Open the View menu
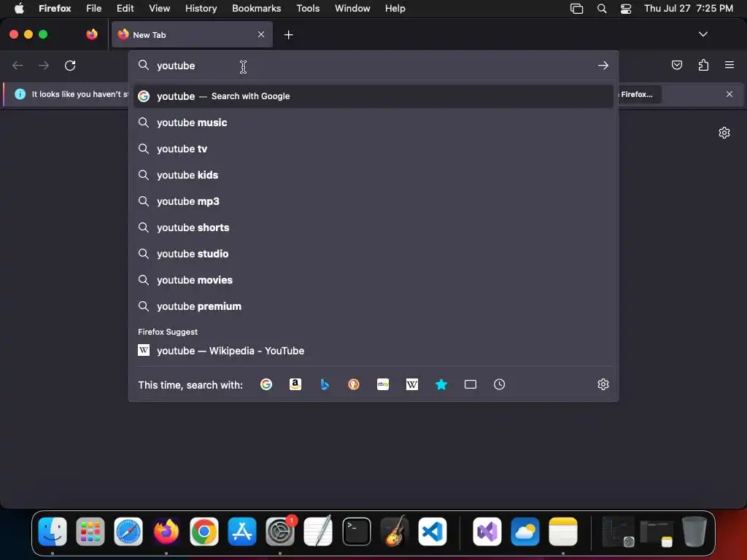 click(159, 8)
